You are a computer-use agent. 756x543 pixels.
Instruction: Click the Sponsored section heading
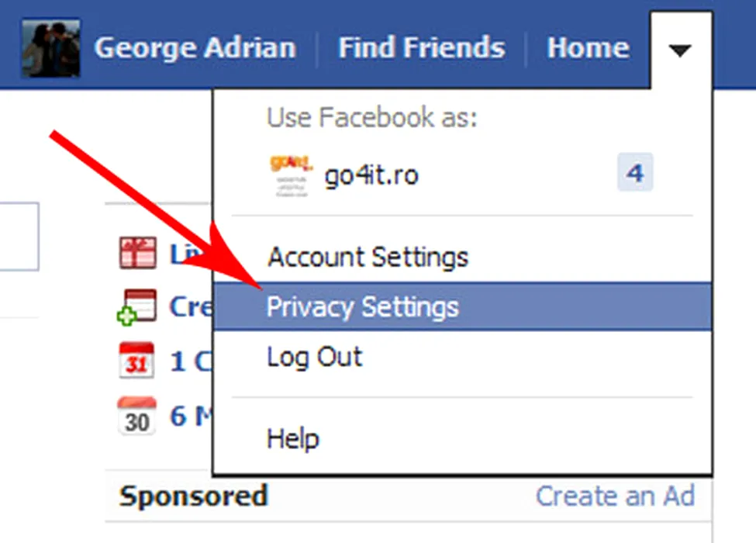point(193,496)
